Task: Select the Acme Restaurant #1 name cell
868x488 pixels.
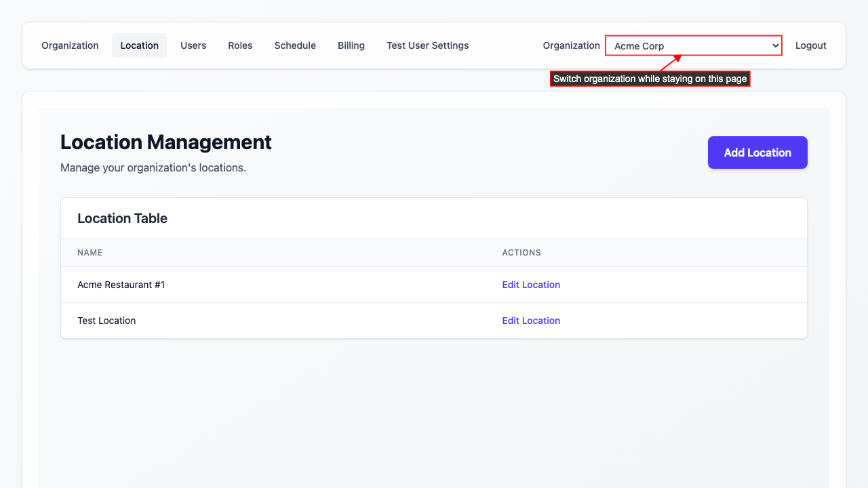Action: click(121, 285)
